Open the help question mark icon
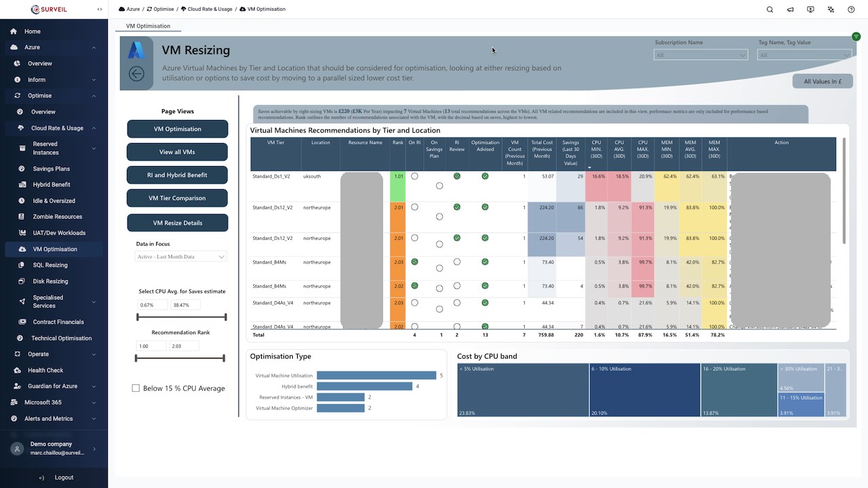868x488 pixels. coord(851,9)
